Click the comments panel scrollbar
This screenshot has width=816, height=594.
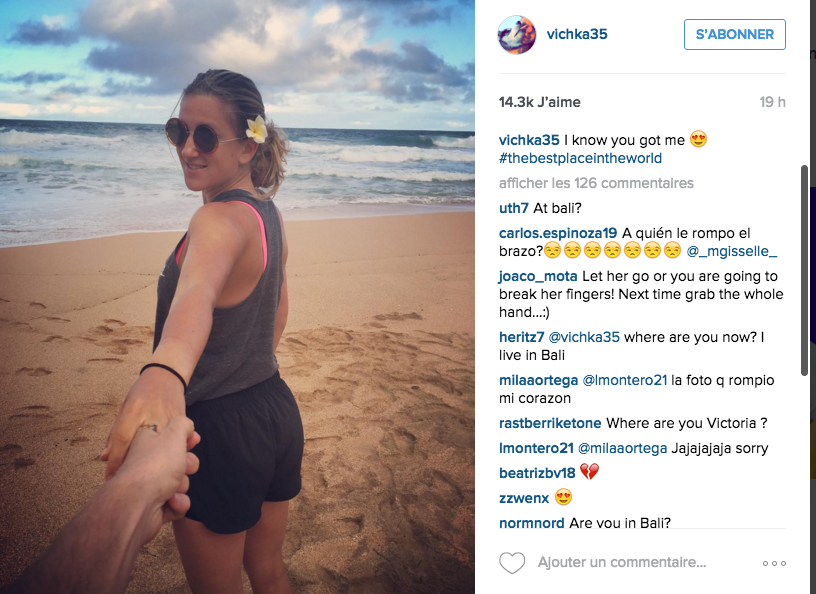click(804, 270)
